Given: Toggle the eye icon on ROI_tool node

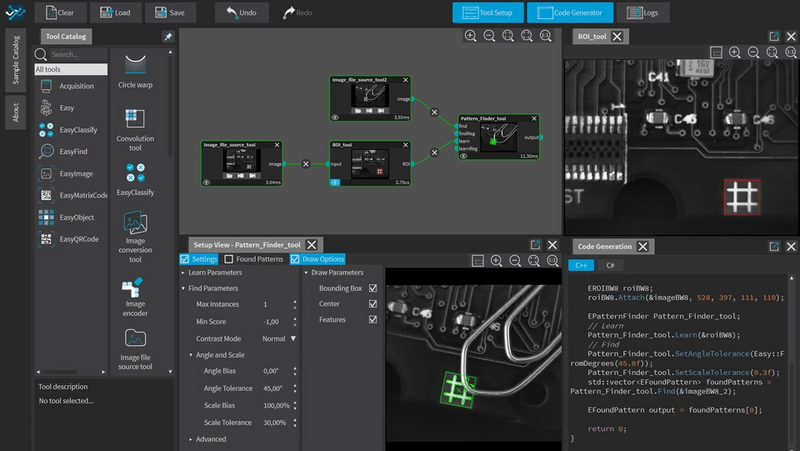Looking at the screenshot, I should [336, 183].
